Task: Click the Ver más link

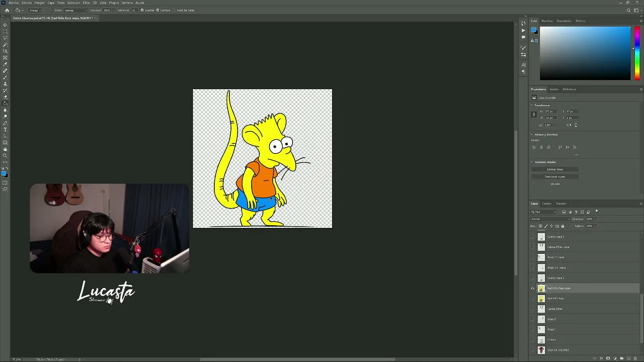Action: click(x=555, y=184)
